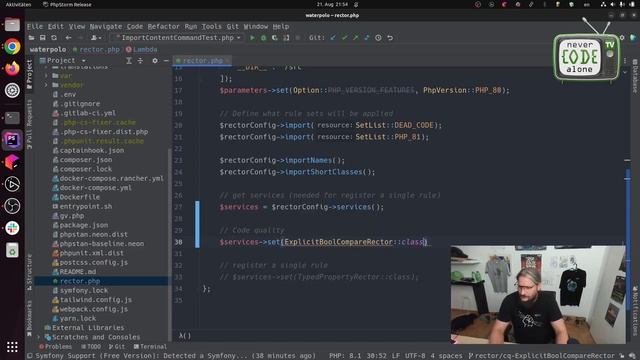Click LF line separator in status bar
Image resolution: width=640 pixels, height=360 pixels.
point(396,356)
